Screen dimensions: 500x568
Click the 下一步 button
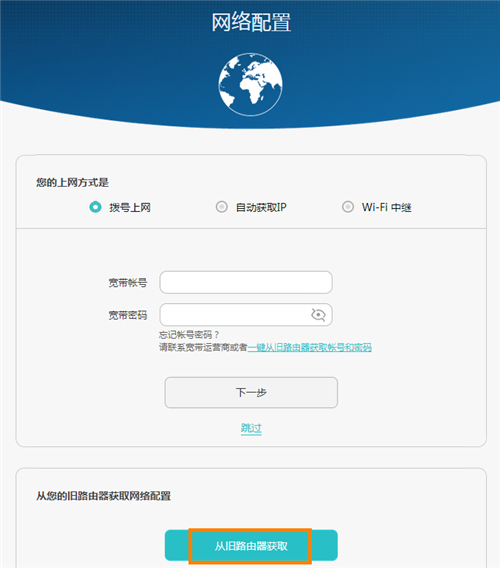point(251,392)
